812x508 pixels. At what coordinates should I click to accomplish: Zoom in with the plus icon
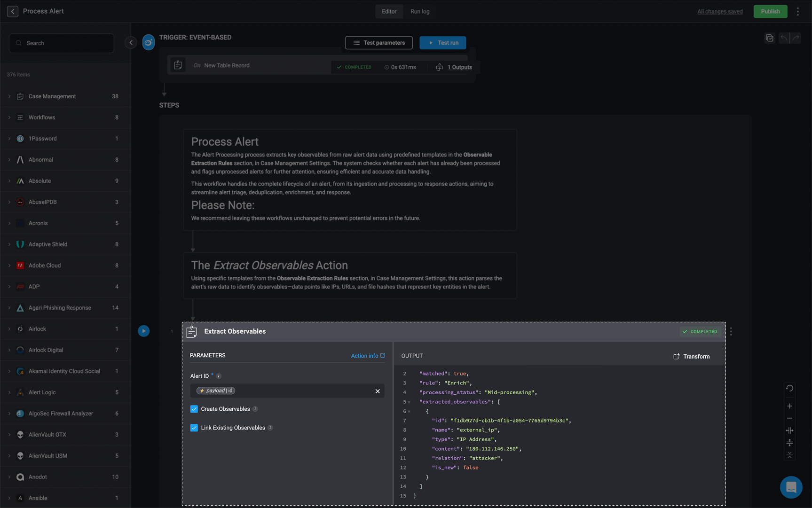(x=789, y=406)
